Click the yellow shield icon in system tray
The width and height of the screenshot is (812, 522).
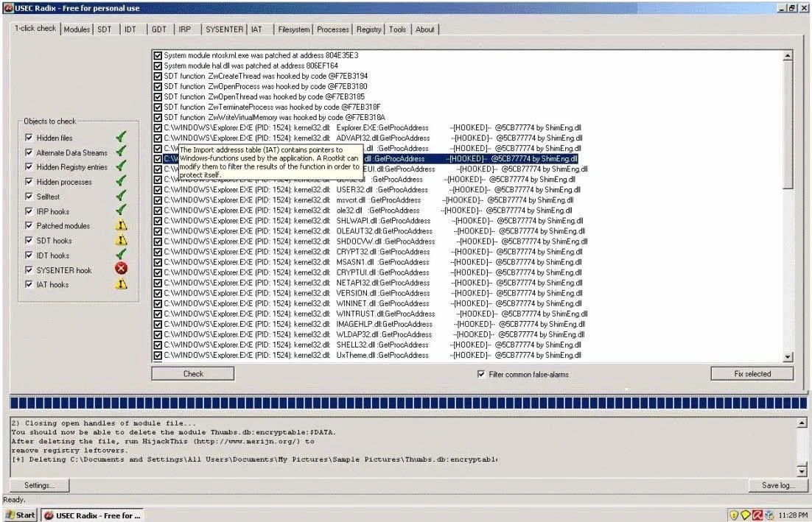point(734,515)
